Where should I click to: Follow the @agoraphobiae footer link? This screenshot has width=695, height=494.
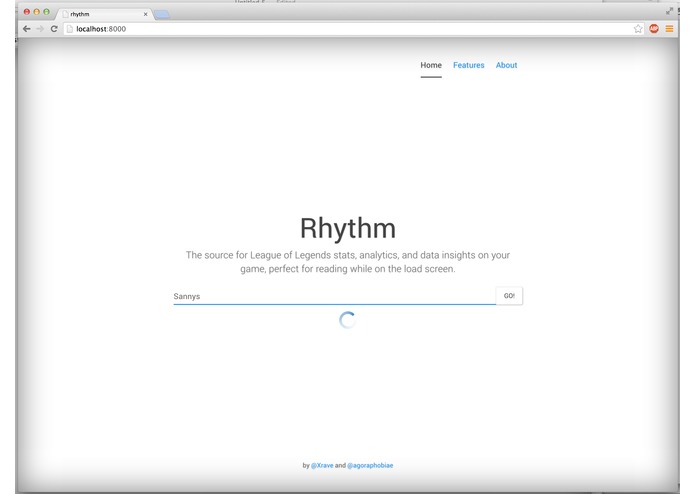(x=370, y=465)
